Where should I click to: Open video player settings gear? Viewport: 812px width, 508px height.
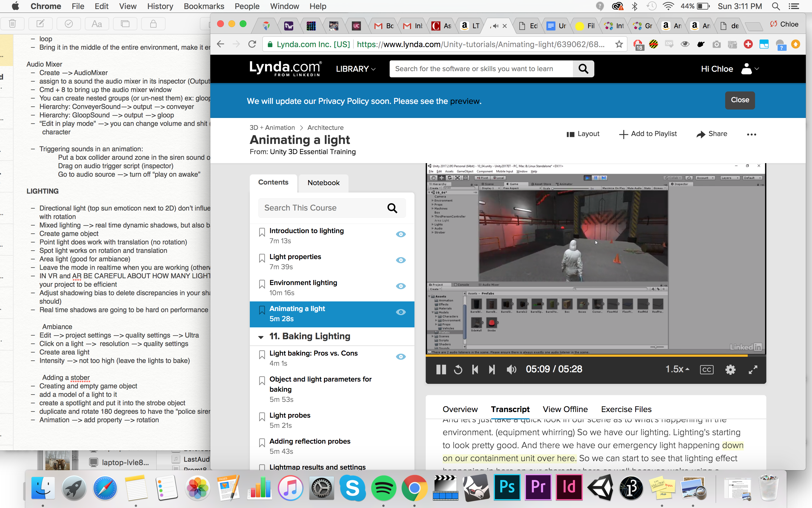pyautogui.click(x=730, y=370)
